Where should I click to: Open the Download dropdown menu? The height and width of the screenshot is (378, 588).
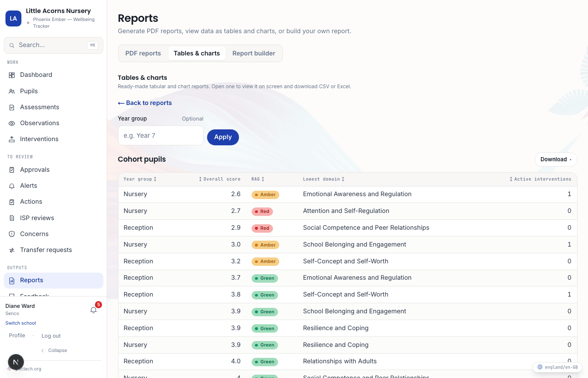[x=556, y=160]
